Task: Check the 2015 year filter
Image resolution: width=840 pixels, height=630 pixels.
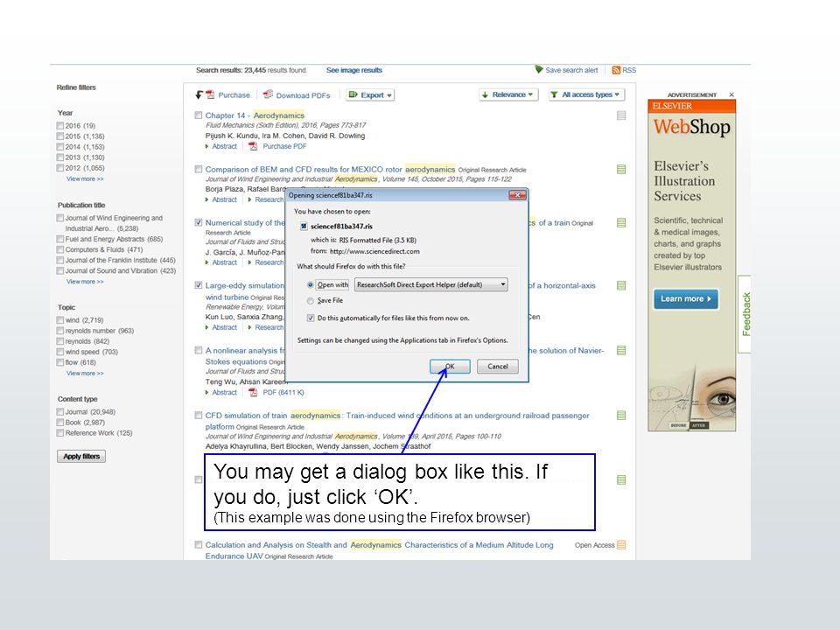Action: click(60, 136)
